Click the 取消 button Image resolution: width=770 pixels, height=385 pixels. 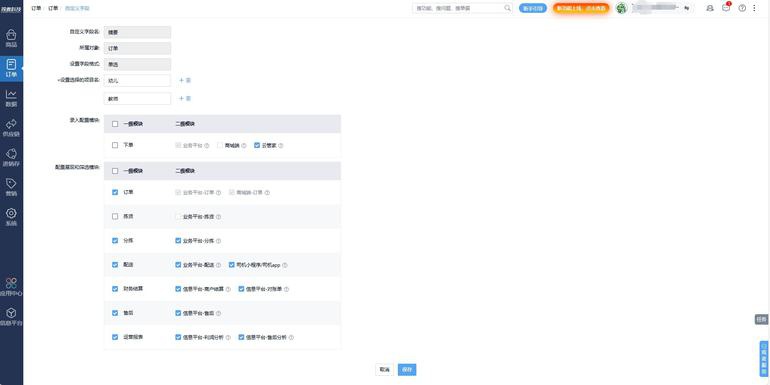[x=384, y=369]
